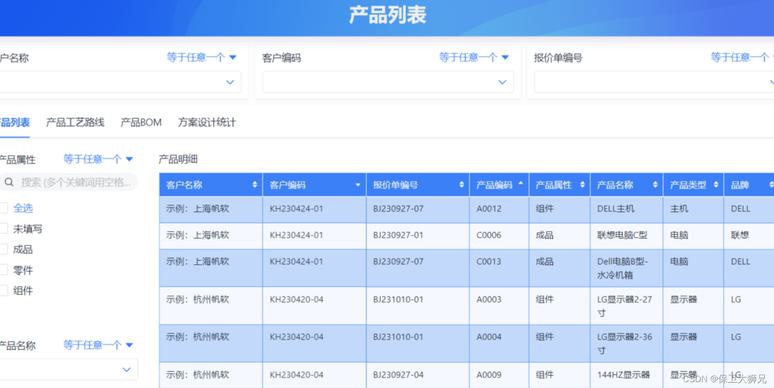This screenshot has height=388, width=774.
Task: Tick the 组件 checkbox in filter list
Action: tap(3, 291)
